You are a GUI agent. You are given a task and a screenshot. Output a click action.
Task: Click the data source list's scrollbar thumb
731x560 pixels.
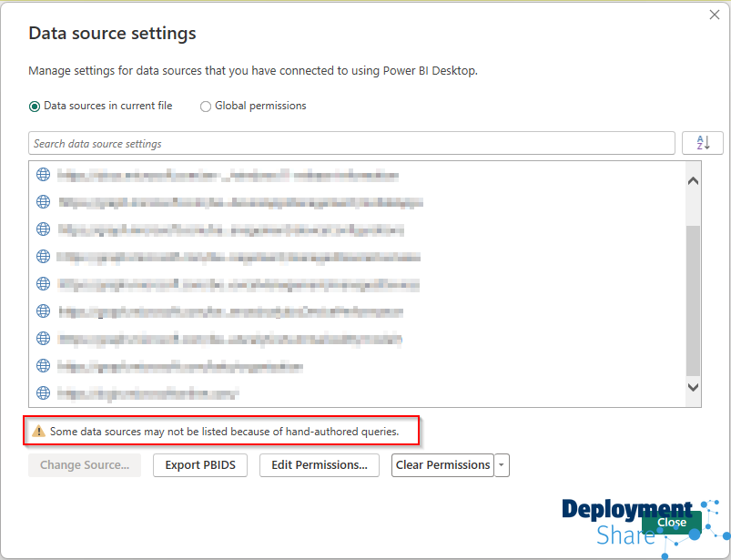(x=694, y=300)
